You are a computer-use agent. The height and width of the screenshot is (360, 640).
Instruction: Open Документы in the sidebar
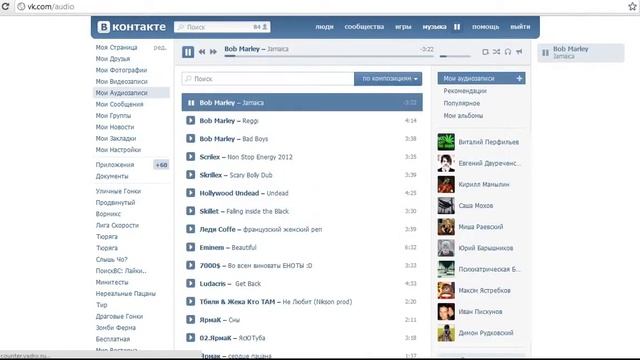point(112,176)
